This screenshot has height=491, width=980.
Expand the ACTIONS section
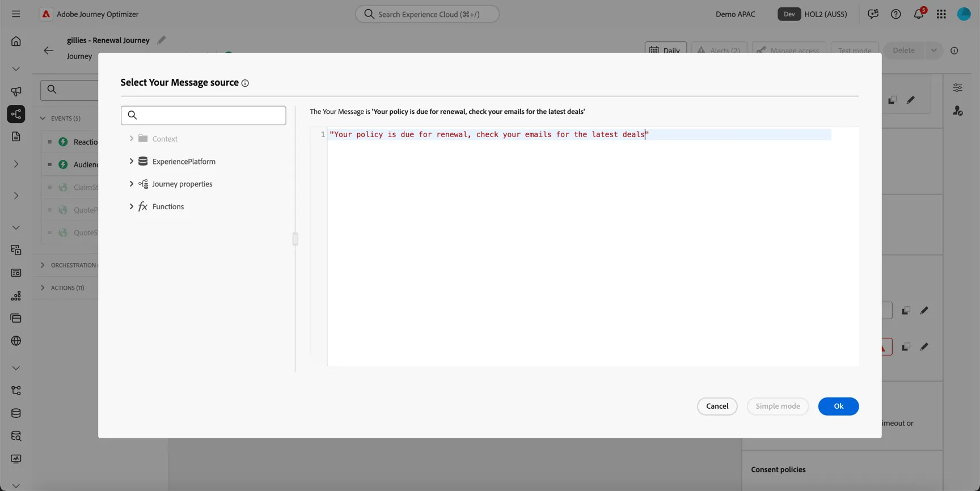[x=43, y=288]
